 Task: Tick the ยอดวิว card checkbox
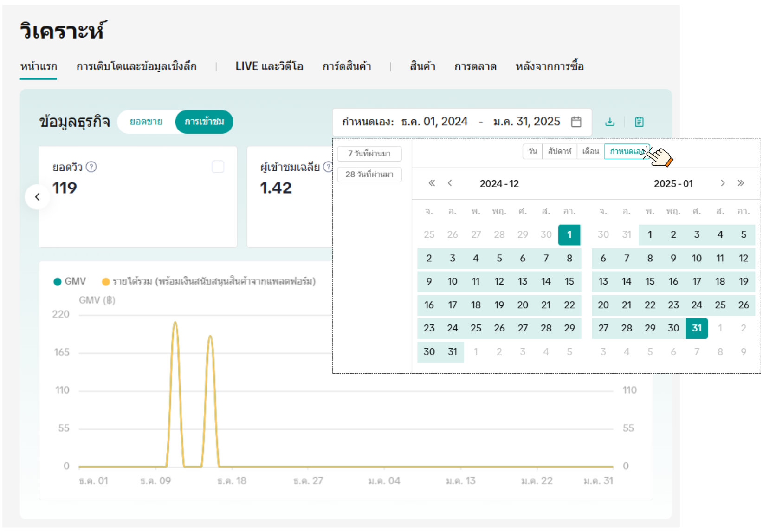pyautogui.click(x=218, y=167)
